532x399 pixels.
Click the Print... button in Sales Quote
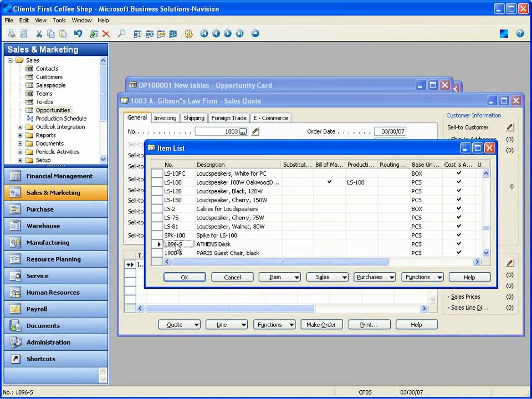(x=369, y=325)
